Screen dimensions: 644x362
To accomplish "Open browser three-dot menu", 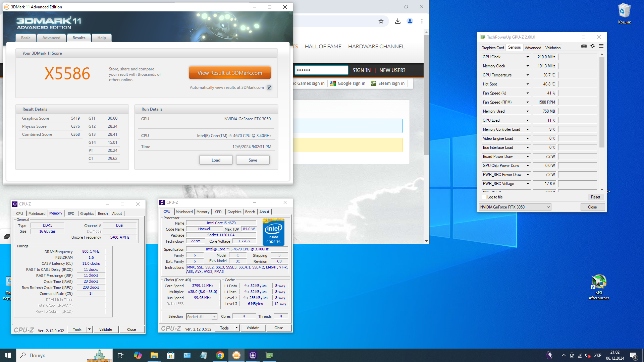I will click(x=422, y=21).
